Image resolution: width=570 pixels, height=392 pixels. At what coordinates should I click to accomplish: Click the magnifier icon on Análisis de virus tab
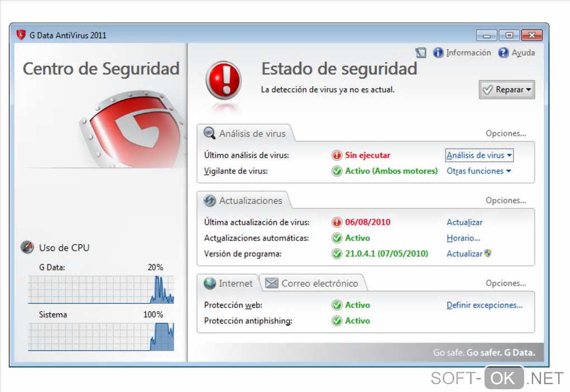[x=210, y=133]
